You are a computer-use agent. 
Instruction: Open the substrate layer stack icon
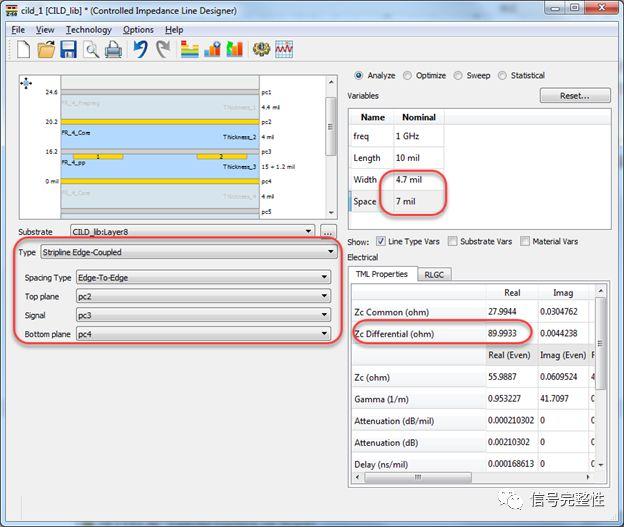(189, 49)
